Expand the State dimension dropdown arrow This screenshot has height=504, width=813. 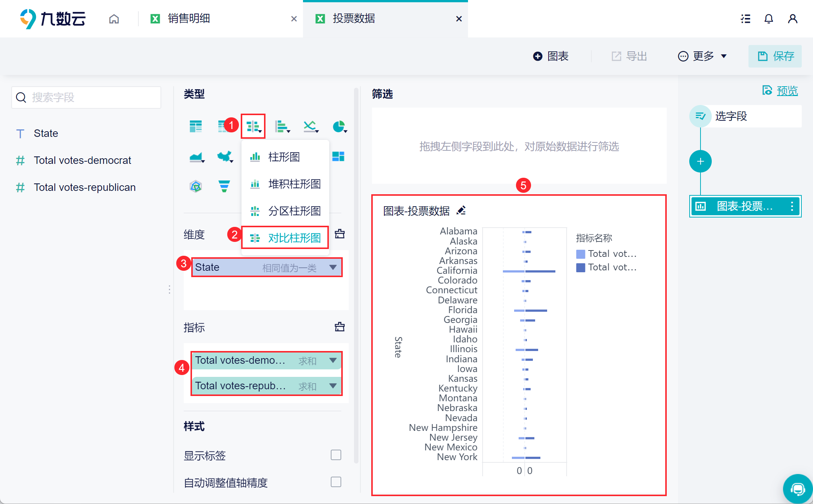(333, 267)
